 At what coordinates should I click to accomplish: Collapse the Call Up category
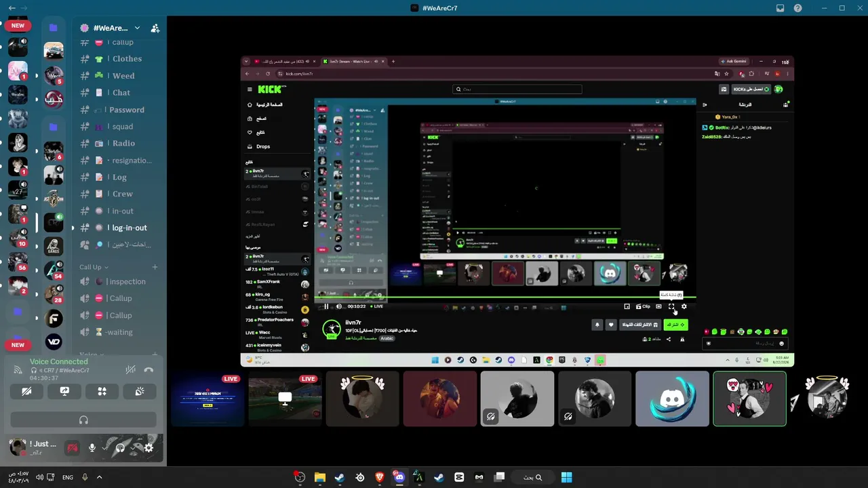pyautogui.click(x=94, y=267)
